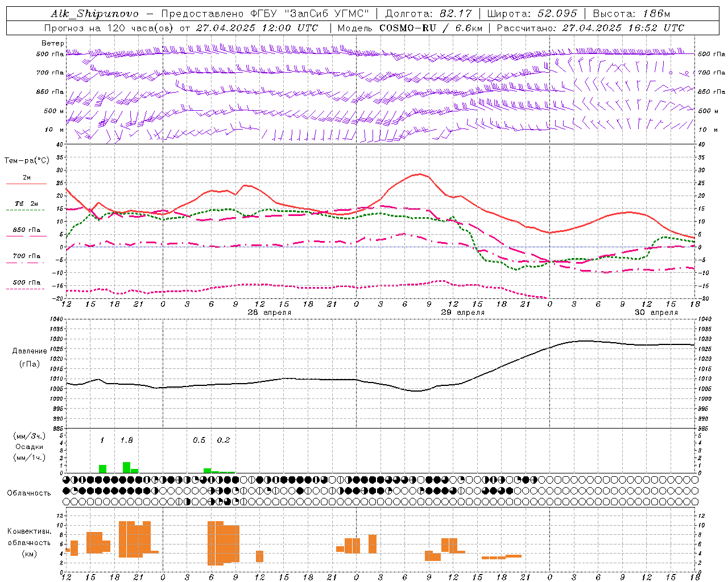The height and width of the screenshot is (582, 728).
Task: Click the '1.8' precipitation amount value
Action: click(126, 440)
